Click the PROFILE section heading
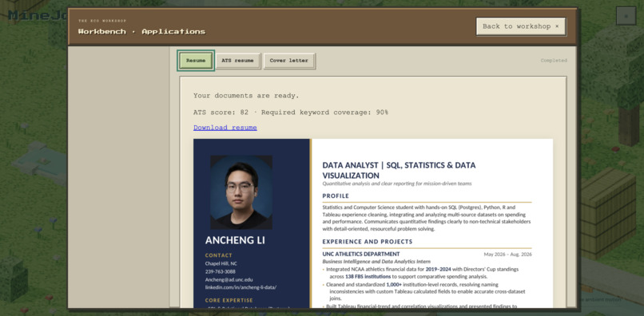 336,196
